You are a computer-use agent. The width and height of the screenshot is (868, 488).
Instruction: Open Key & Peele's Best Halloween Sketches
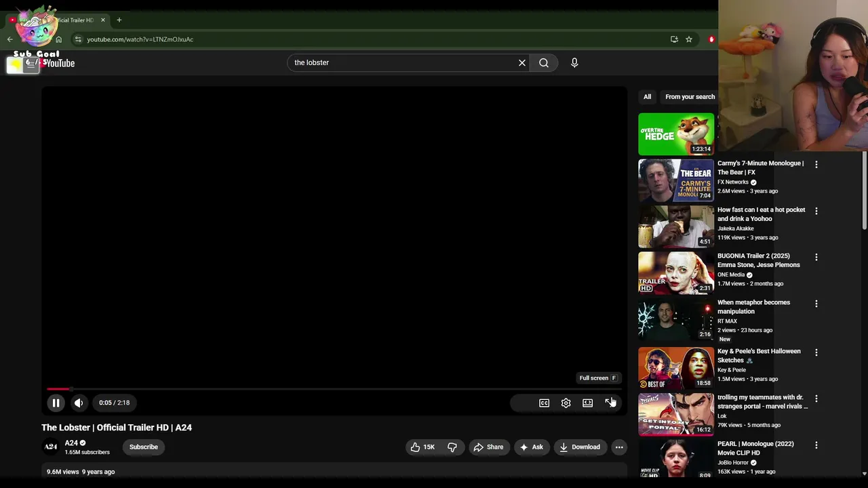[x=759, y=356]
